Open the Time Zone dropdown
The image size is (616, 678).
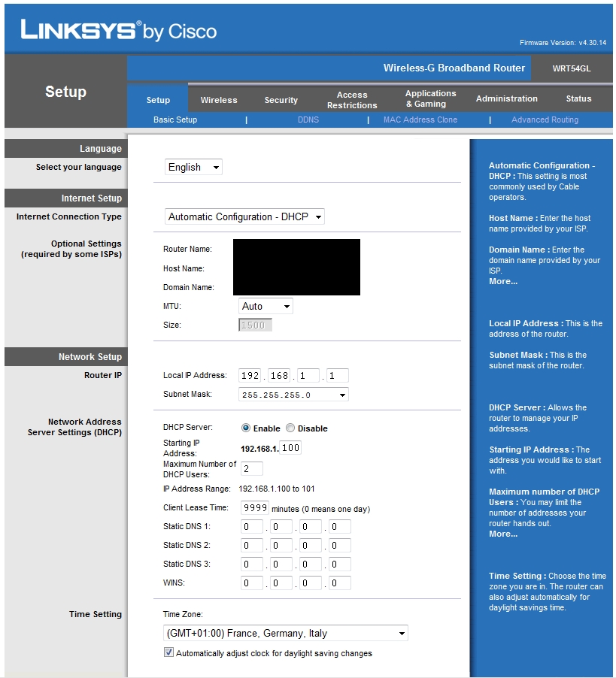[x=286, y=634]
